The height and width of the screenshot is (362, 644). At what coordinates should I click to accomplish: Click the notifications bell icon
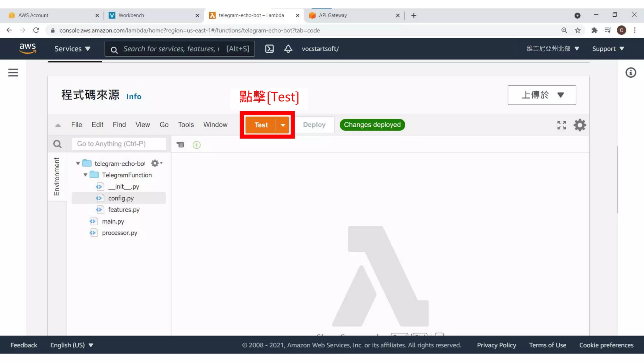[x=288, y=49]
